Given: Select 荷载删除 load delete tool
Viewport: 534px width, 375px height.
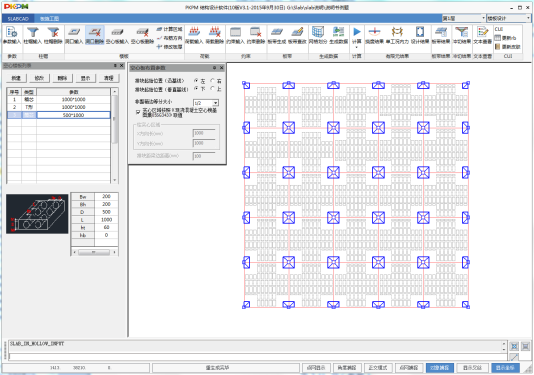Looking at the screenshot, I should pyautogui.click(x=215, y=35).
